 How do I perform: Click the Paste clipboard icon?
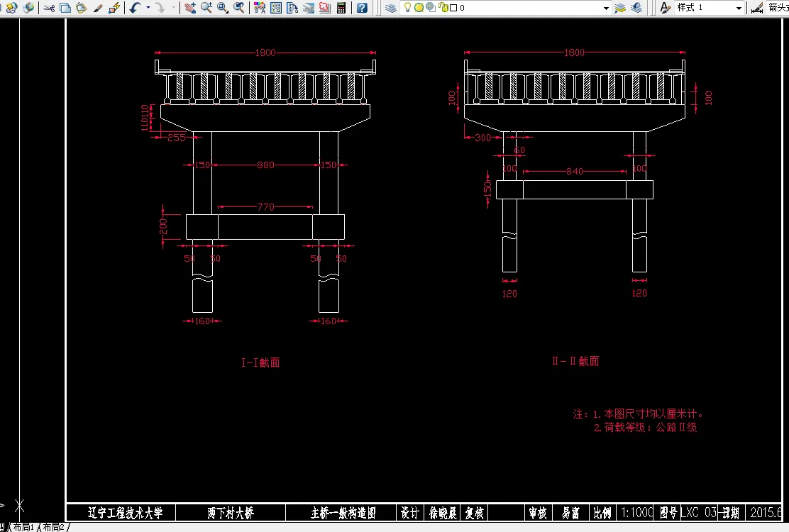81,8
